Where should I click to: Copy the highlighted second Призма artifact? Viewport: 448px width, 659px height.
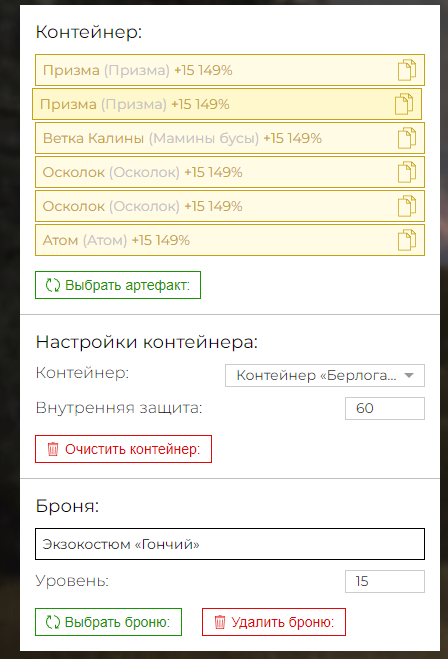[404, 104]
